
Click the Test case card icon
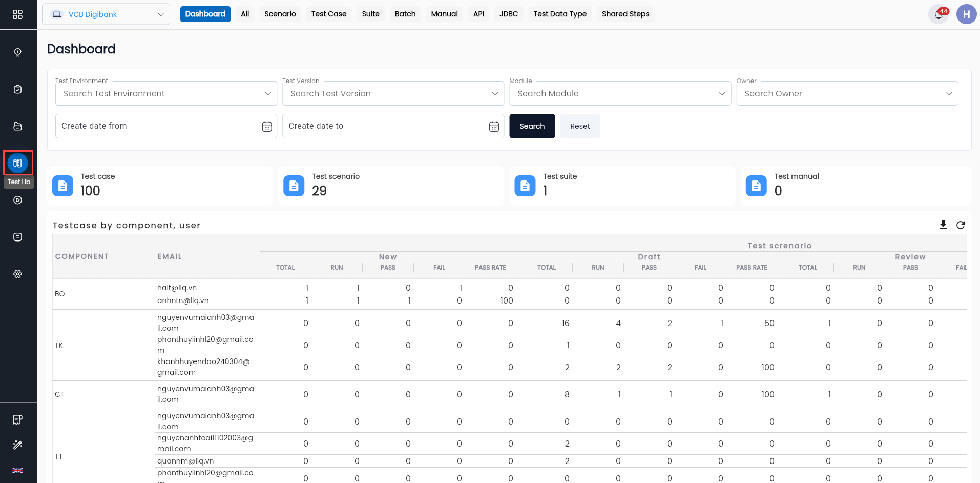click(x=63, y=186)
